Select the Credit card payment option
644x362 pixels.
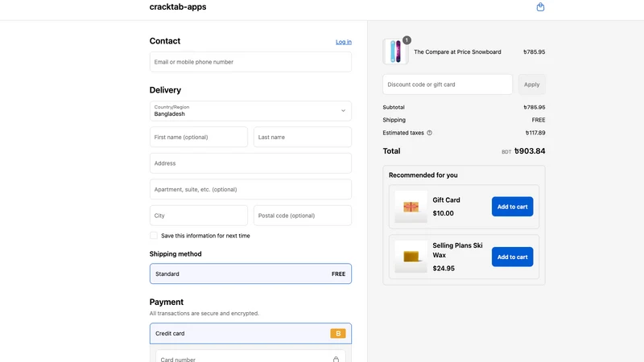[250, 334]
